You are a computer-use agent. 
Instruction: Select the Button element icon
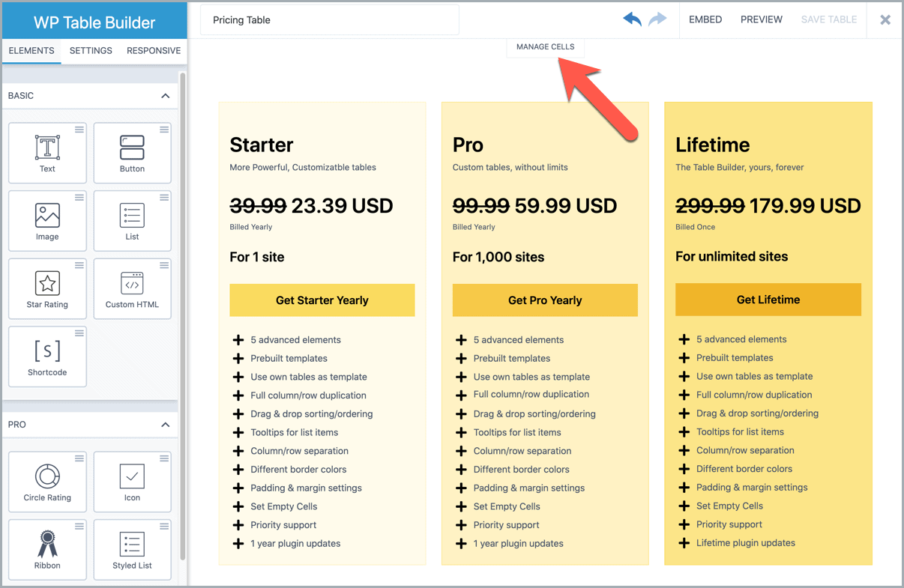coord(132,148)
